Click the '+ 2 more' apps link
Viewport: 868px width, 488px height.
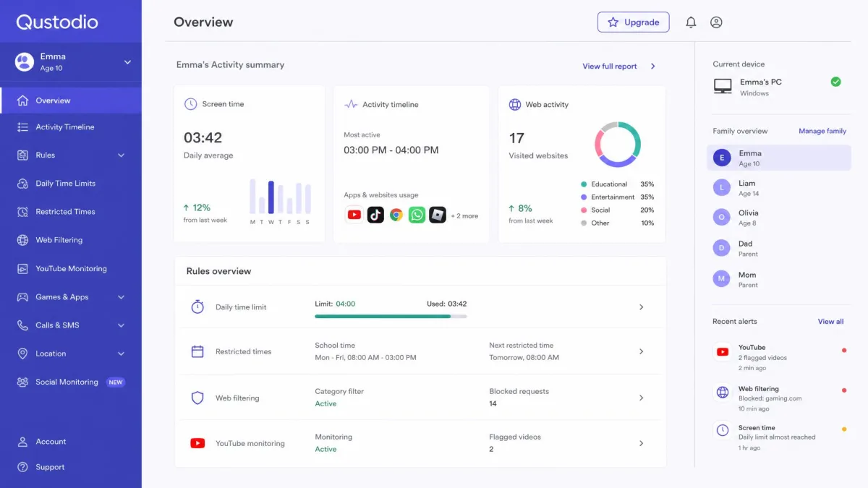464,215
